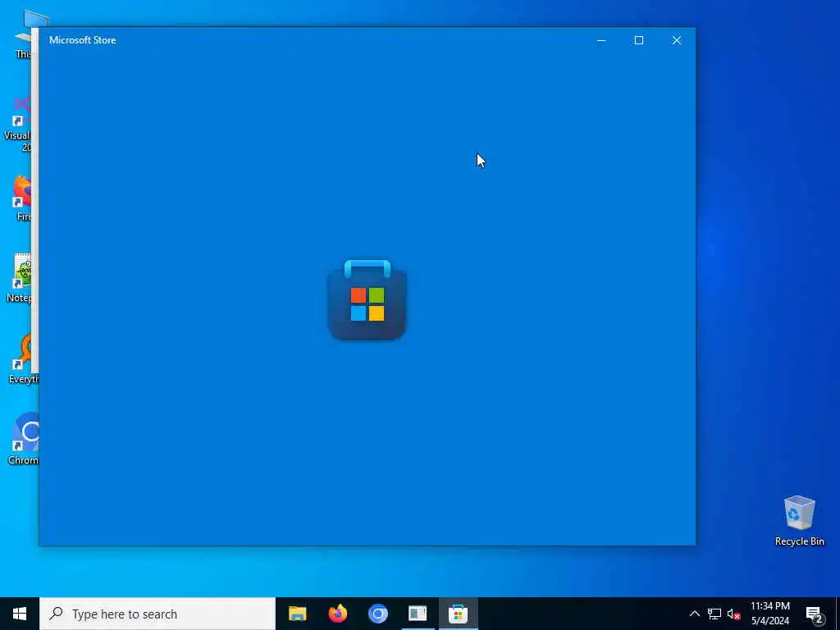Select the Recycle Bin desktop icon
The width and height of the screenshot is (840, 630).
click(799, 521)
